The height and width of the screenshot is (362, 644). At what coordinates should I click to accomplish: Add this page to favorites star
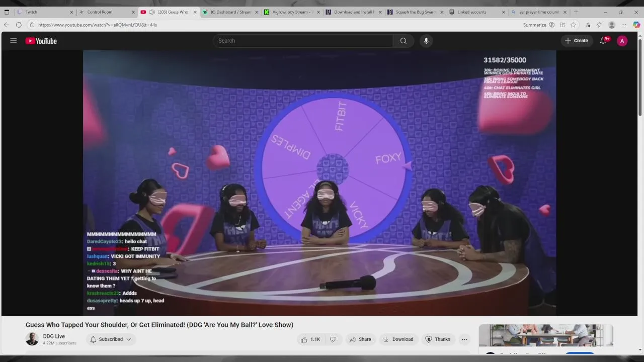click(573, 25)
